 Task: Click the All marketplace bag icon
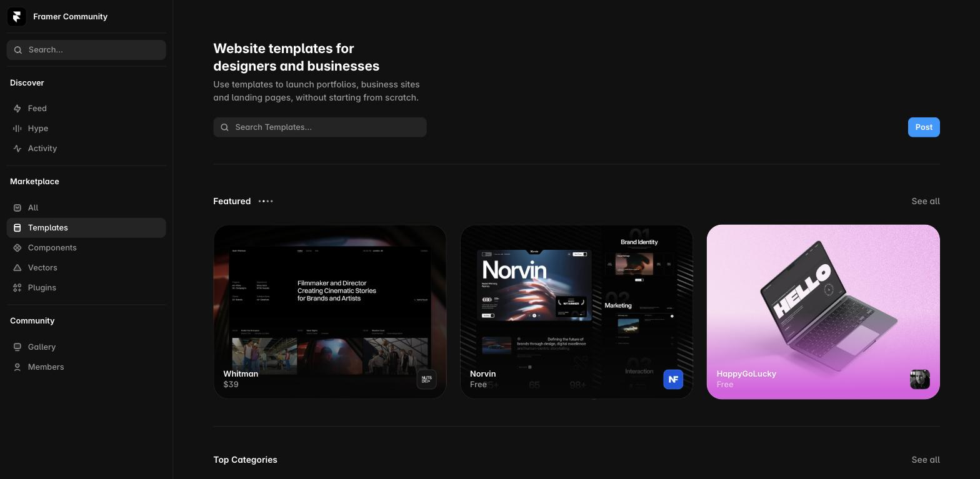[17, 208]
